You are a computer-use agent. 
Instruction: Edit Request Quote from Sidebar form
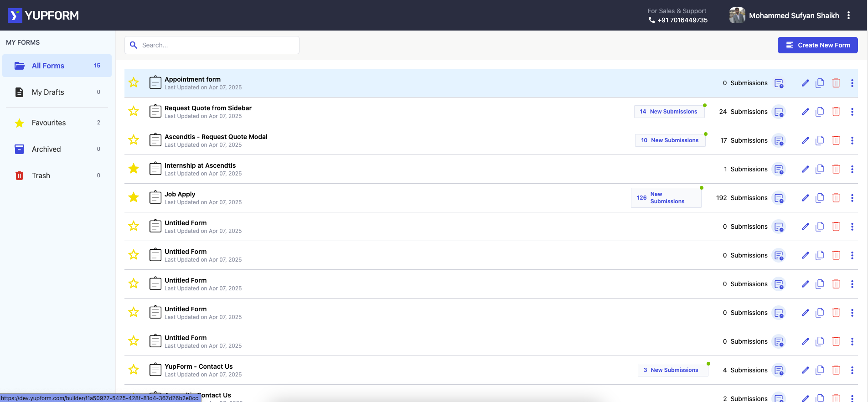tap(806, 112)
